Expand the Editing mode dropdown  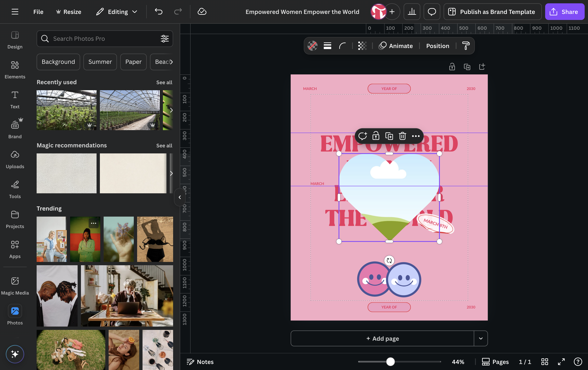coord(117,12)
